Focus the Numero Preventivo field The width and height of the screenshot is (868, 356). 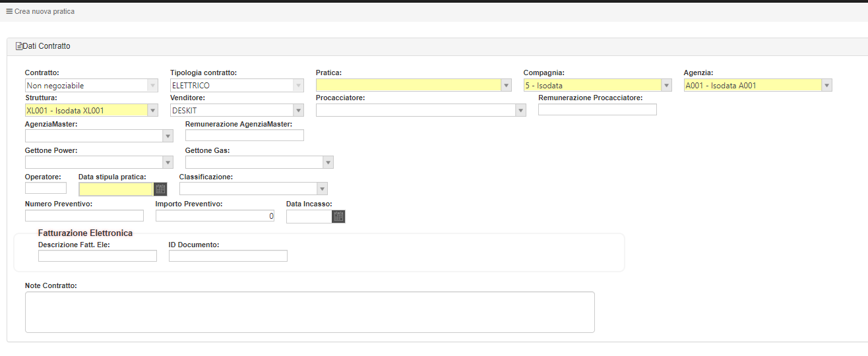coord(84,216)
